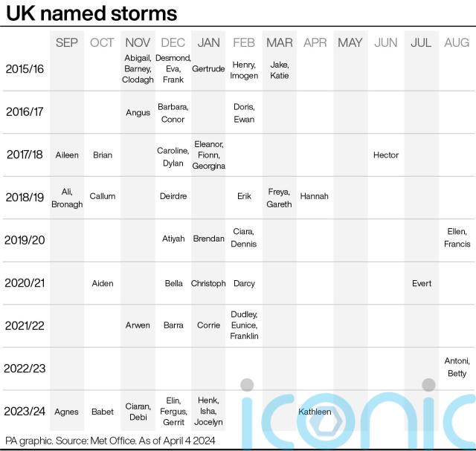
Task: Click the SEP month column header
Action: 67,42
